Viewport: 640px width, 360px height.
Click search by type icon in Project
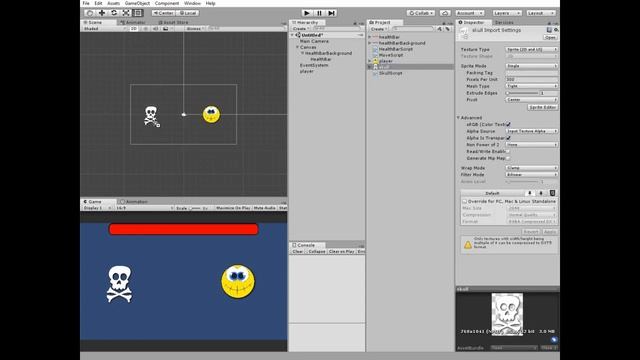click(440, 29)
